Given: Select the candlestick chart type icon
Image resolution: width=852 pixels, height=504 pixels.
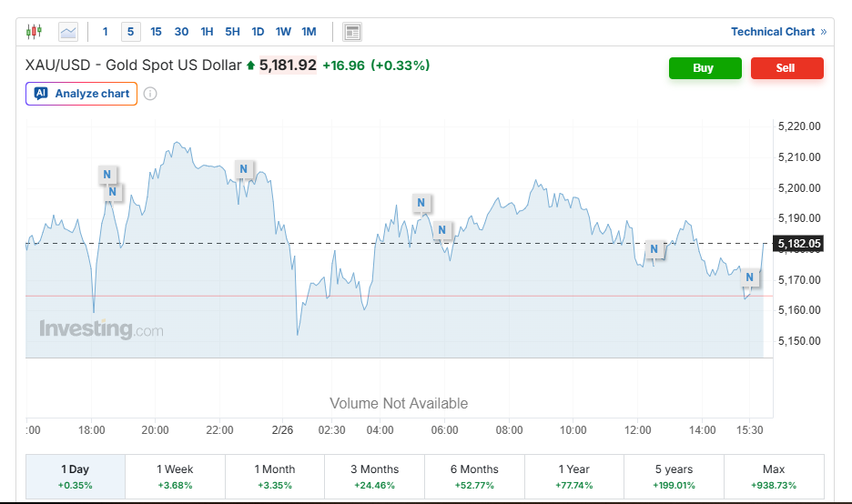Looking at the screenshot, I should click(34, 32).
